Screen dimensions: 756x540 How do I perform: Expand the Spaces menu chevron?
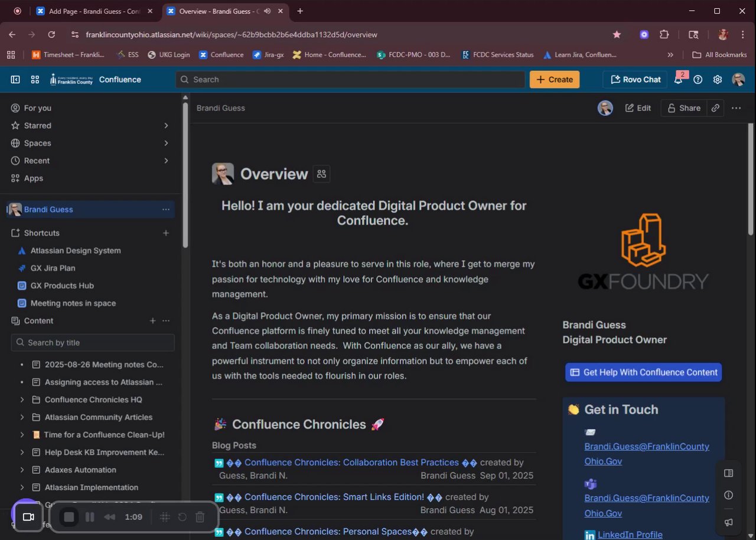166,143
